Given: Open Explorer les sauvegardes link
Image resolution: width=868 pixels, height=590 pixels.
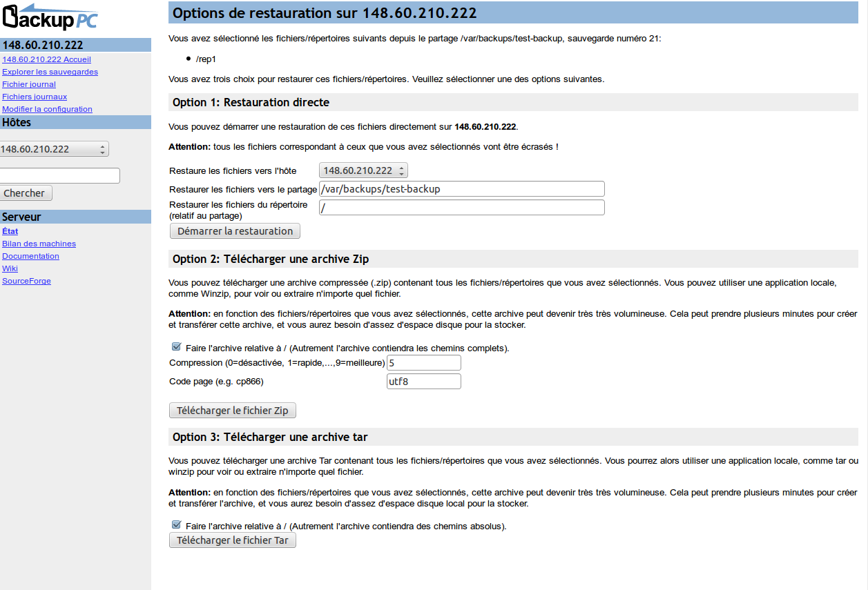Looking at the screenshot, I should pyautogui.click(x=50, y=72).
